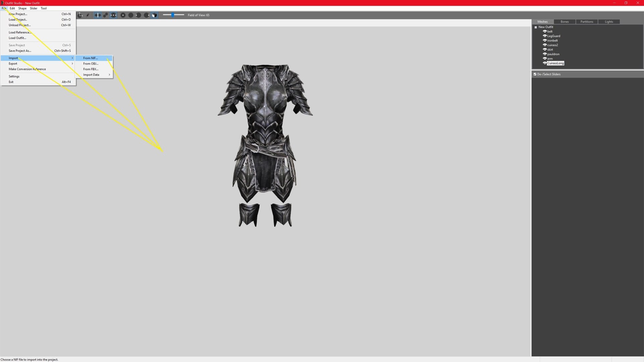Click the plain dark circle view icon
The image size is (644, 362).
[131, 15]
